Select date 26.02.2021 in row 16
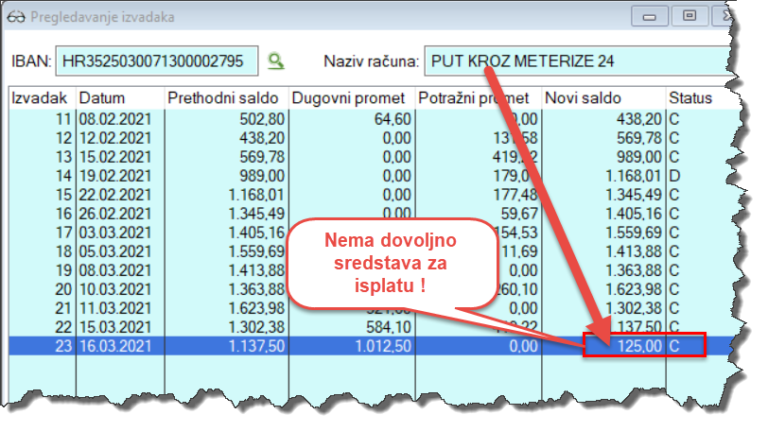This screenshot has height=432, width=768. click(116, 214)
